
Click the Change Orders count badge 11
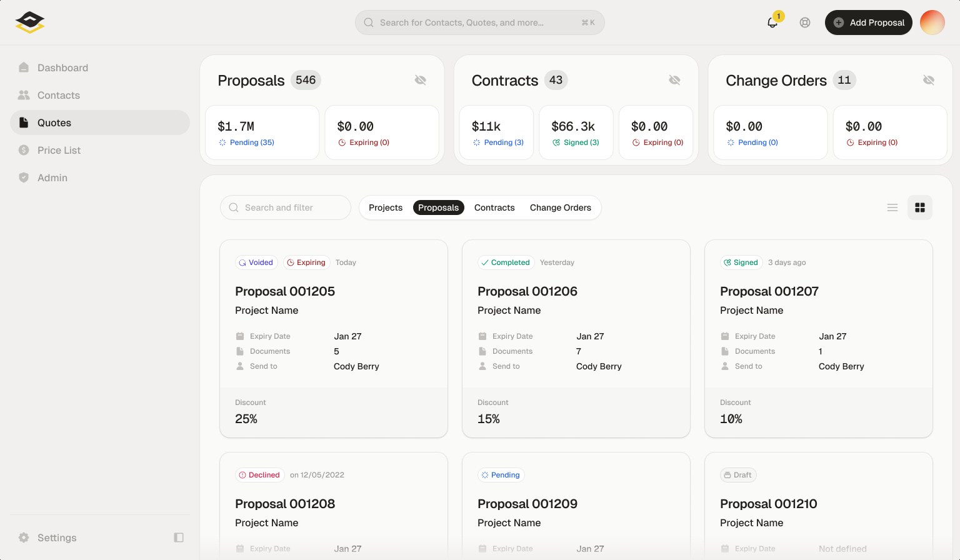[x=844, y=80]
